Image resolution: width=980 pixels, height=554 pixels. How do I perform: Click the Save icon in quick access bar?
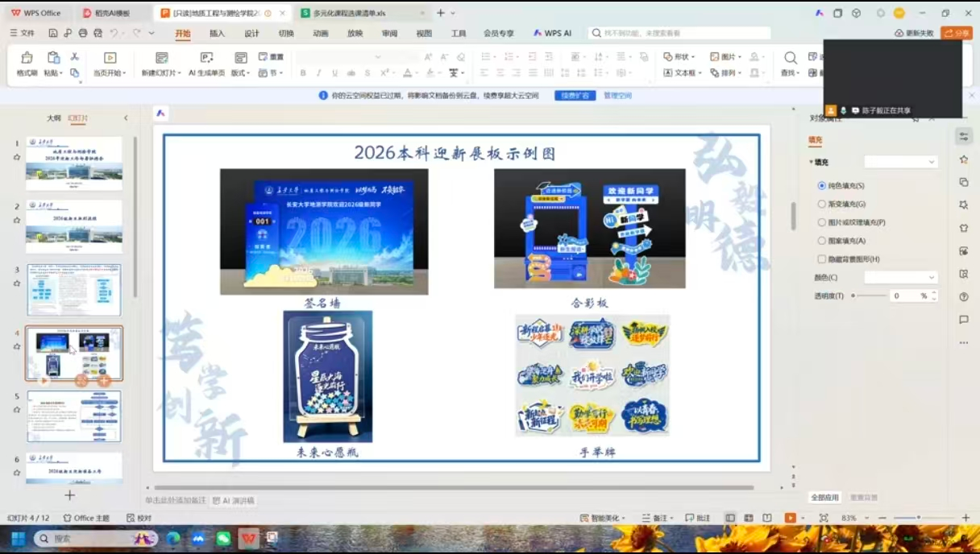coord(52,33)
